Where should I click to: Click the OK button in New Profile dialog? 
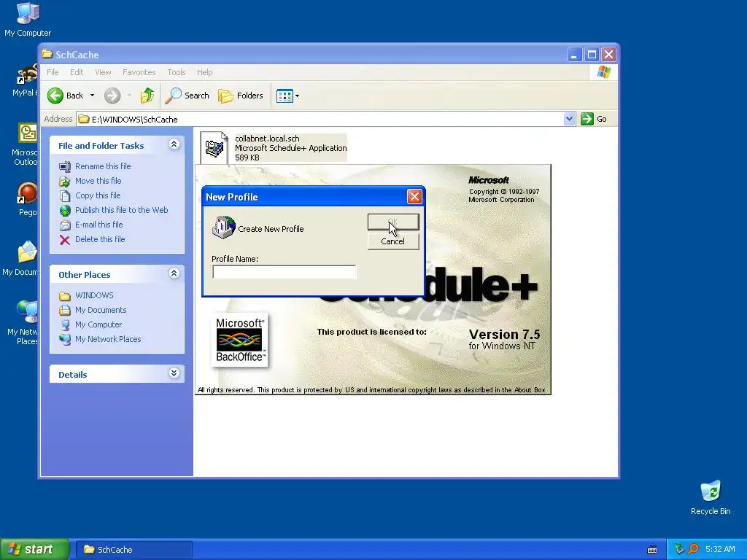[x=393, y=222]
